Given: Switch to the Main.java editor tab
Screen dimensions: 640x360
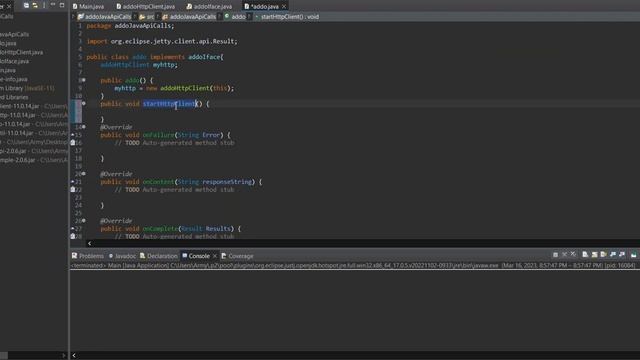Looking at the screenshot, I should point(88,7).
